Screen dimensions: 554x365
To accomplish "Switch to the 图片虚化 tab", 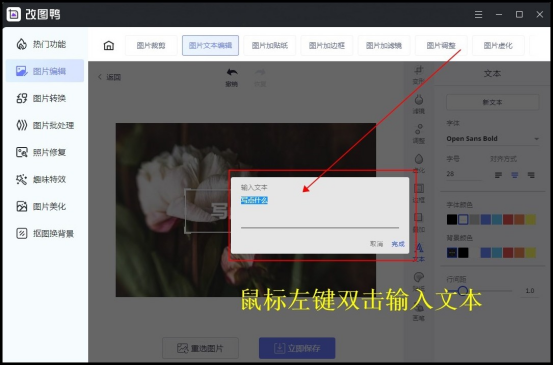I will coord(498,45).
